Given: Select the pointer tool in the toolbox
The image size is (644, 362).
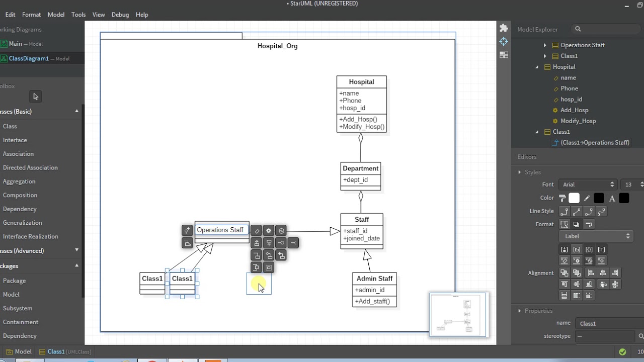Looking at the screenshot, I should (35, 97).
